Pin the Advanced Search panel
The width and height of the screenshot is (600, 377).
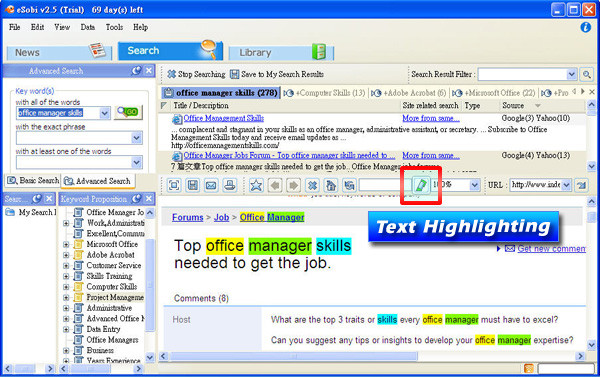click(x=136, y=70)
